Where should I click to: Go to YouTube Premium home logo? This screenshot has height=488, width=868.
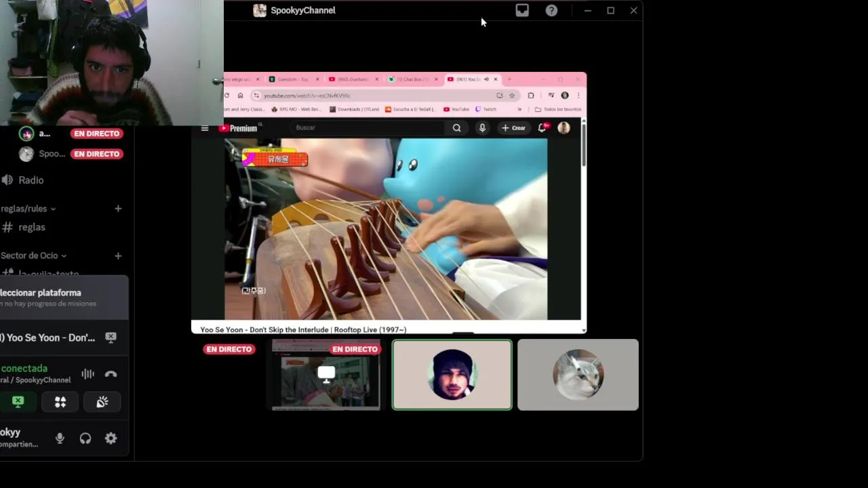[238, 128]
